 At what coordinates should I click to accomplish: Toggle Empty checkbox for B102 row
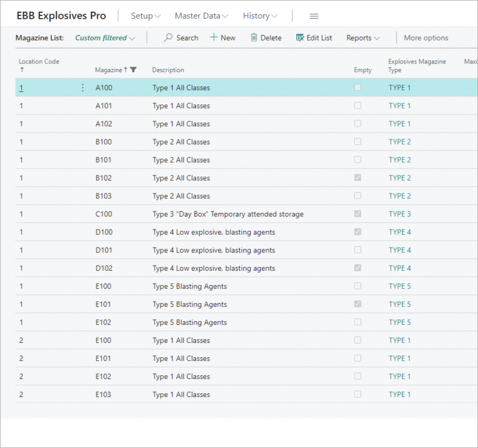358,178
